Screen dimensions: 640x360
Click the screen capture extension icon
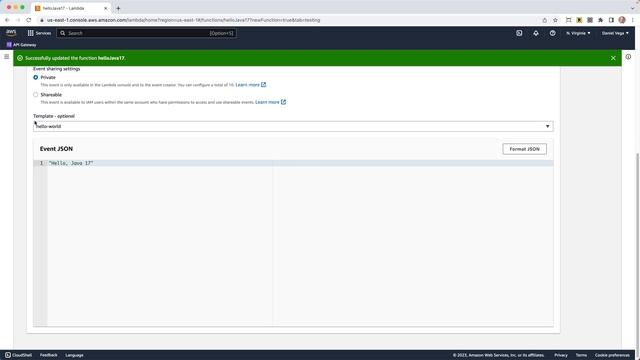pyautogui.click(x=568, y=20)
